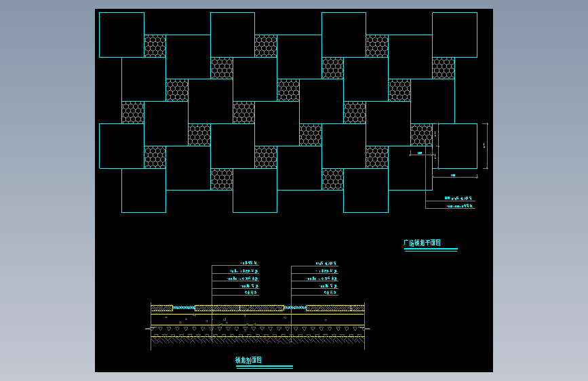
Task: Select the plan title '广场铺装平面图'
Action: click(x=422, y=243)
